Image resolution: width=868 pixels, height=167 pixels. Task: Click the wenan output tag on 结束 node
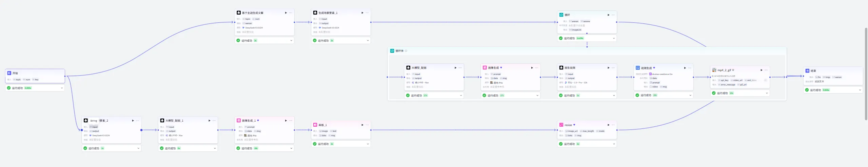click(837, 77)
